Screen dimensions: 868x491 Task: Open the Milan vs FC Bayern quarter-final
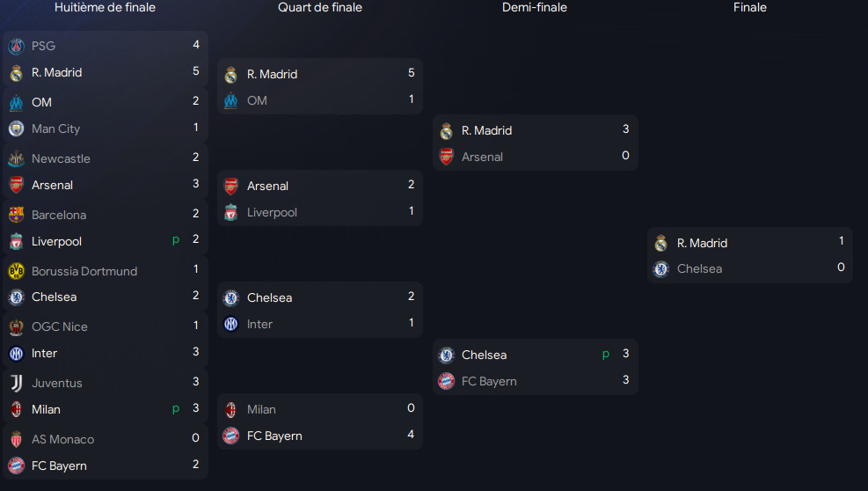point(320,421)
